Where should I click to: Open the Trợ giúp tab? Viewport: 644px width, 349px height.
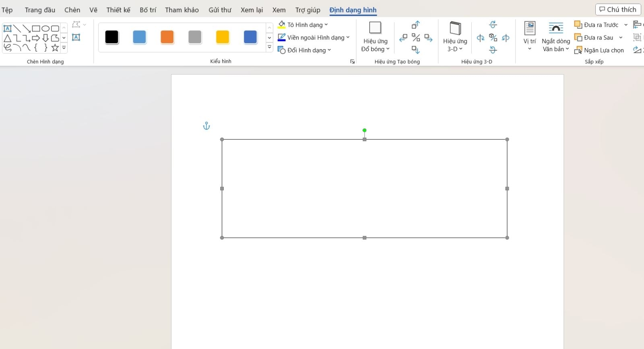pyautogui.click(x=308, y=10)
